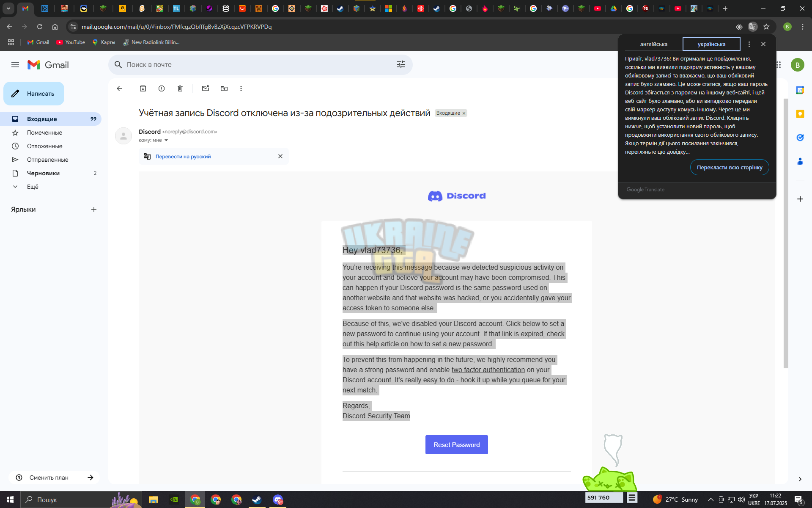The image size is (812, 508).
Task: Open the Входящие inbox folder
Action: [x=51, y=119]
